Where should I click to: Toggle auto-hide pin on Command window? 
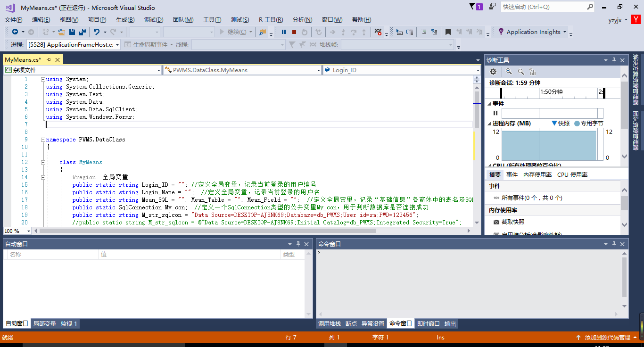(x=614, y=244)
